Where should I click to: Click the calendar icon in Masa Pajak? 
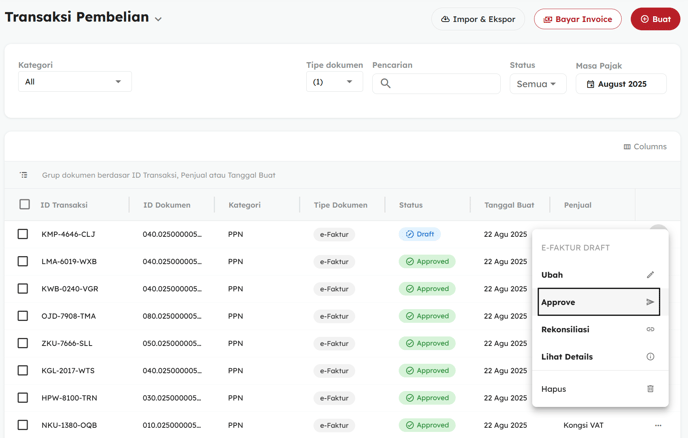click(591, 84)
